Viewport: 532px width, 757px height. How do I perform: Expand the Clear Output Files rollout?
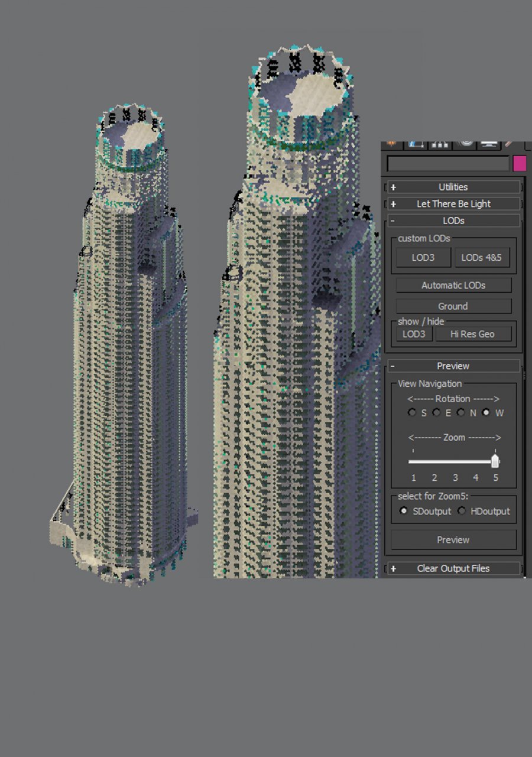tap(453, 568)
